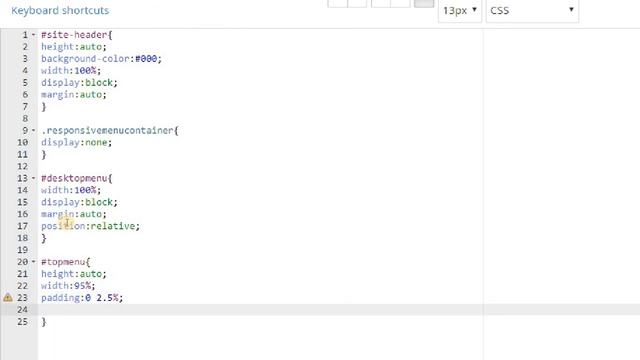
Task: Select line number 22 in the gutter
Action: [22, 286]
